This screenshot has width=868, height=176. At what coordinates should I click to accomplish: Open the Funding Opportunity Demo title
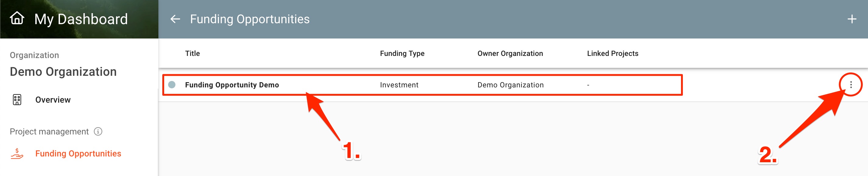pos(232,85)
